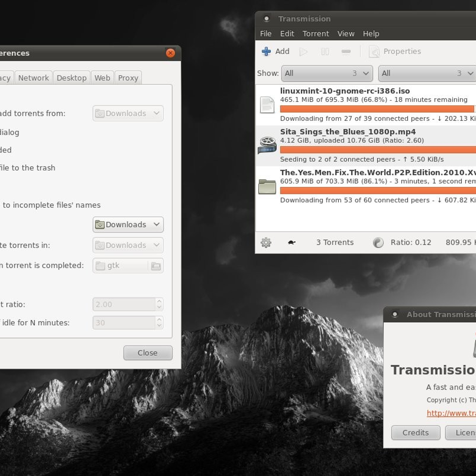
Task: Click the Start torrent play icon
Action: pos(303,52)
